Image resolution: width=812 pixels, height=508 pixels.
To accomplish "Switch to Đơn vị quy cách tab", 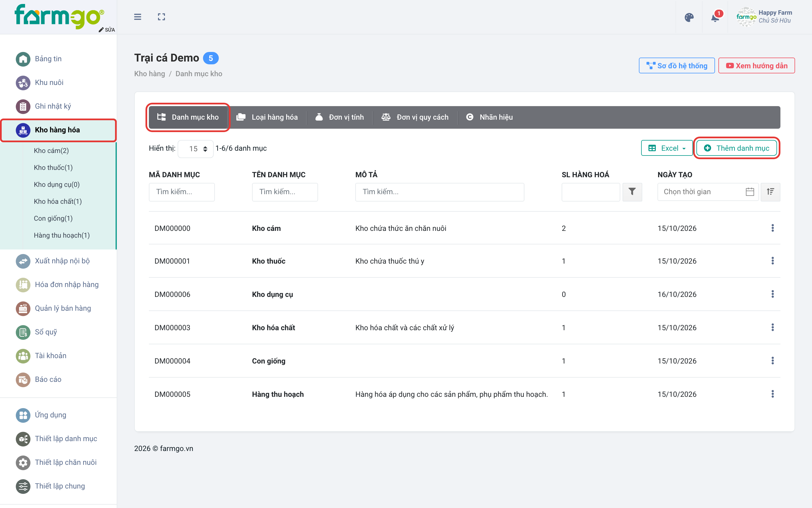I will pos(415,117).
